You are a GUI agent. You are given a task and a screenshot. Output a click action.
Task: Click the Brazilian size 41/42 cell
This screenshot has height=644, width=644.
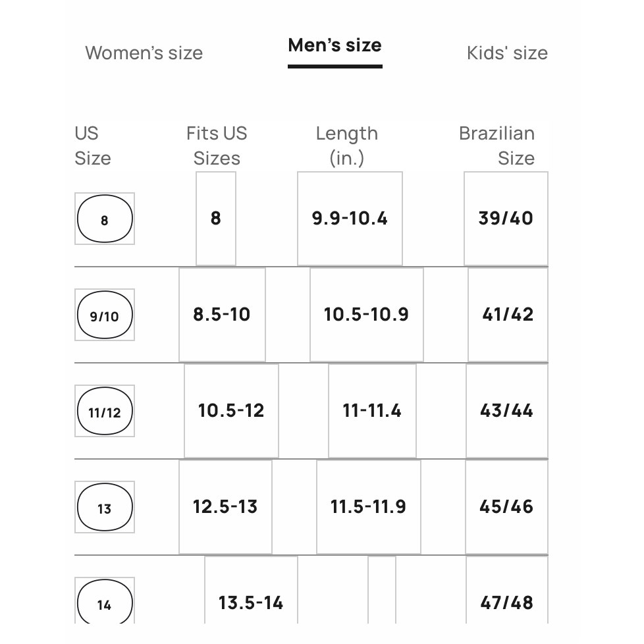point(508,315)
